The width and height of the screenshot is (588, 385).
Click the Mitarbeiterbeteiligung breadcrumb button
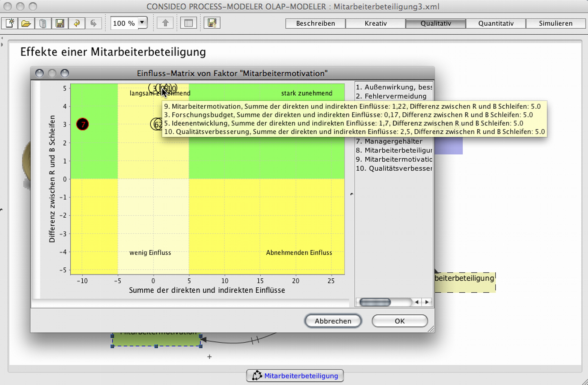295,376
